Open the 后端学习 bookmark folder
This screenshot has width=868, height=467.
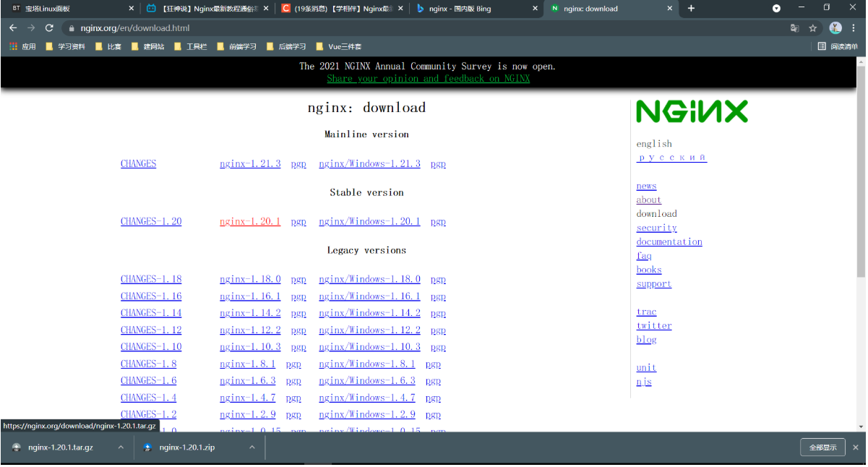coord(285,46)
